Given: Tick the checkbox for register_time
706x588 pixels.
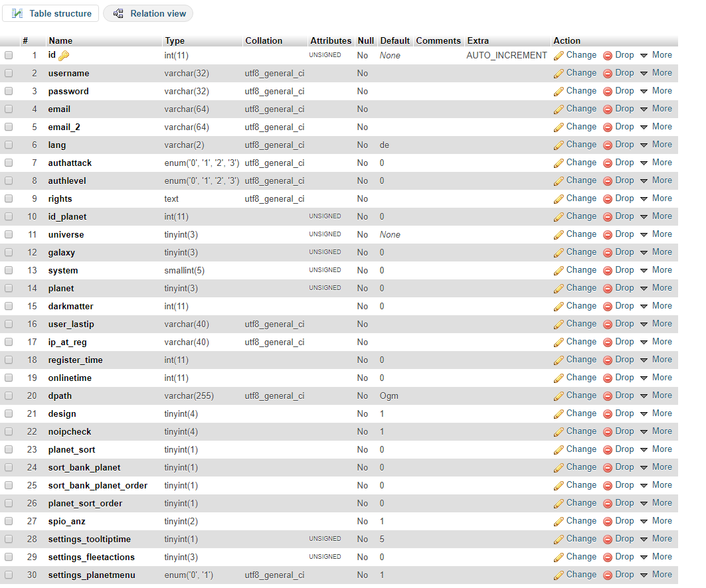Looking at the screenshot, I should [x=9, y=360].
